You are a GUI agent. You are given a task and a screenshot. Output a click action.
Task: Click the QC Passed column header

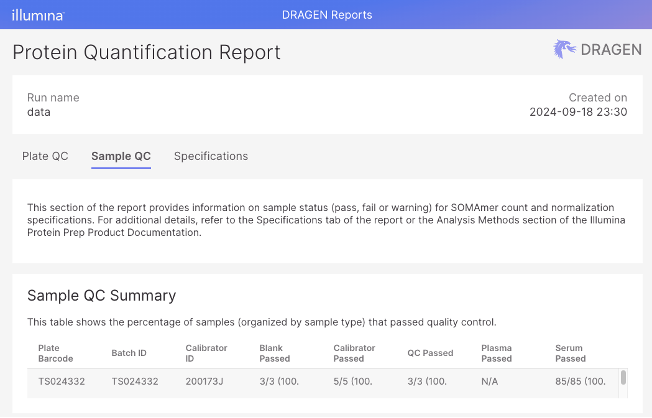pos(430,353)
